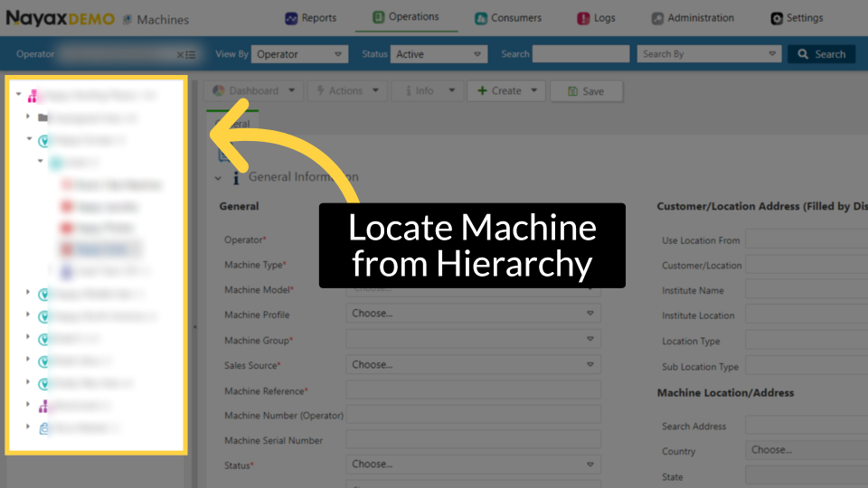Click the Search button
The width and height of the screenshot is (868, 488).
click(x=821, y=54)
